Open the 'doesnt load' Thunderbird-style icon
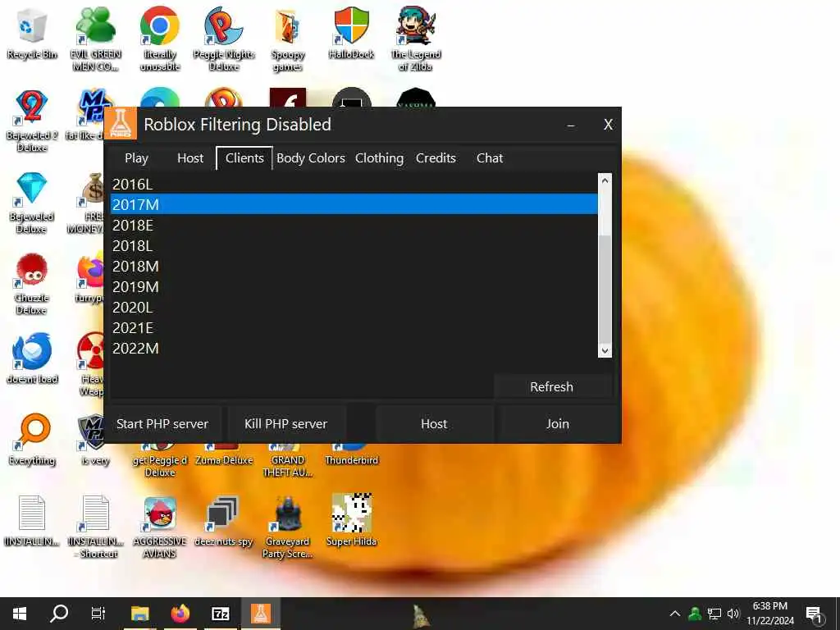The height and width of the screenshot is (630, 840). pos(32,358)
